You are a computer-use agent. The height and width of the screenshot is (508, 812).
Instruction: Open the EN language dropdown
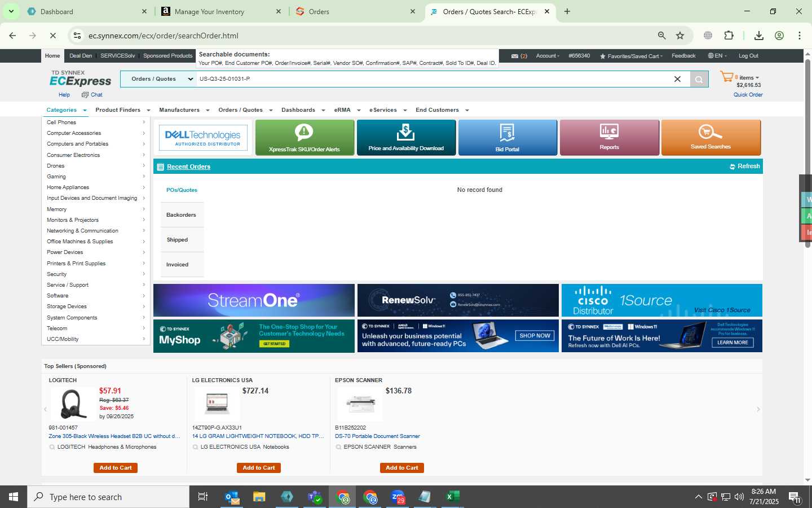717,56
